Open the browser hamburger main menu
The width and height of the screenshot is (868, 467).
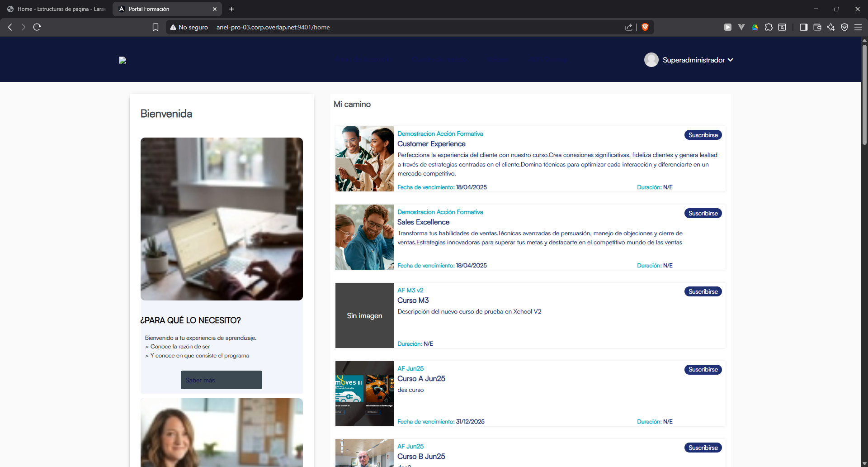click(858, 27)
